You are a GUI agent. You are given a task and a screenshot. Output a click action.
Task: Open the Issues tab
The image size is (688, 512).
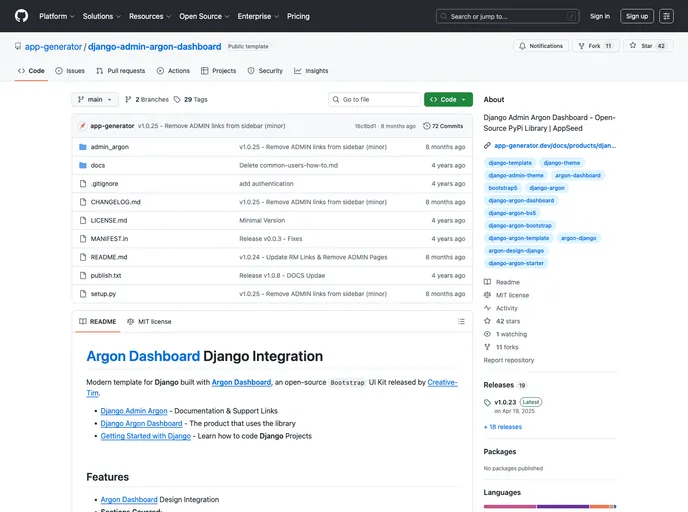pyautogui.click(x=70, y=71)
